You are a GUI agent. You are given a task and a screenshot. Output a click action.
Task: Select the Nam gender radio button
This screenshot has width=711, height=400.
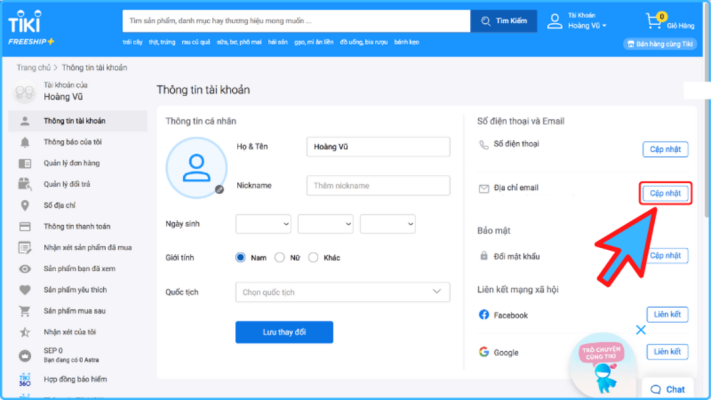pyautogui.click(x=241, y=257)
